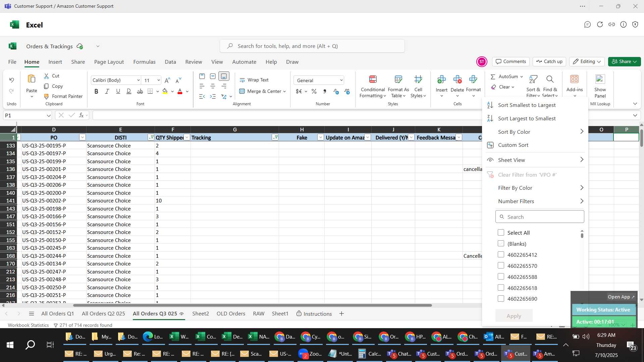Expand the Name Box dropdown

coord(48,116)
